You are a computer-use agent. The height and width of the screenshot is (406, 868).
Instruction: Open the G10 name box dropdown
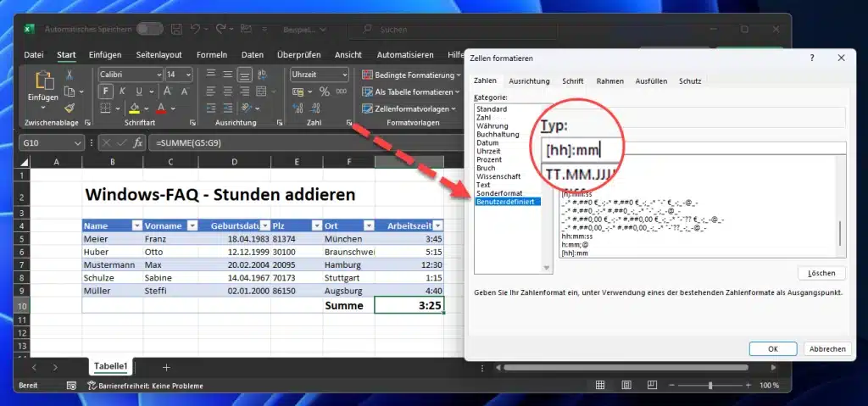click(76, 143)
